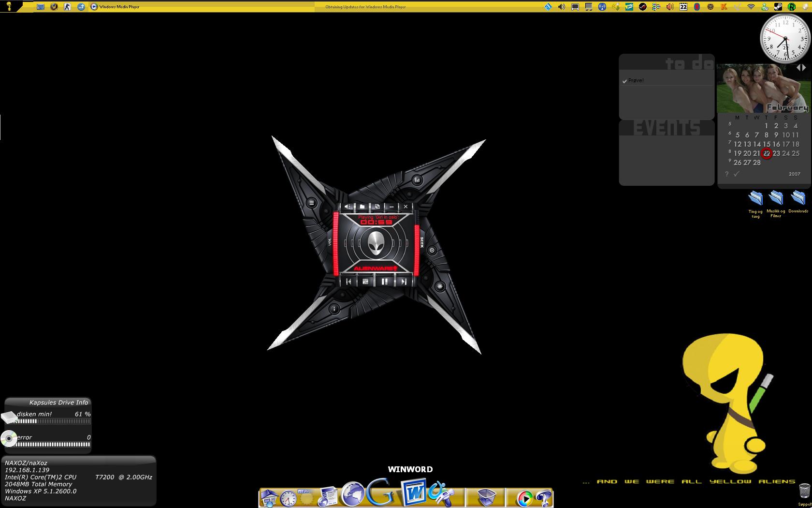
Task: Open the home folder icon in dock
Action: pos(269,497)
